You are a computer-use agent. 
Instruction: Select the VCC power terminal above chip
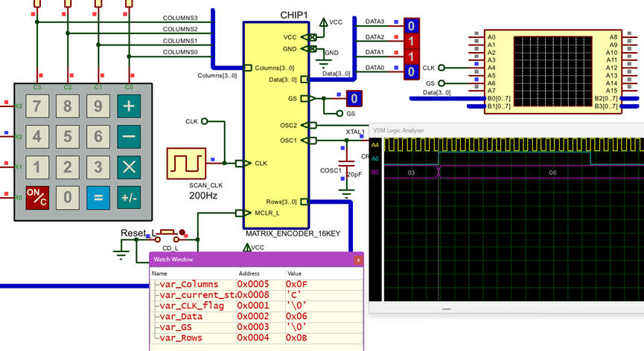point(324,22)
